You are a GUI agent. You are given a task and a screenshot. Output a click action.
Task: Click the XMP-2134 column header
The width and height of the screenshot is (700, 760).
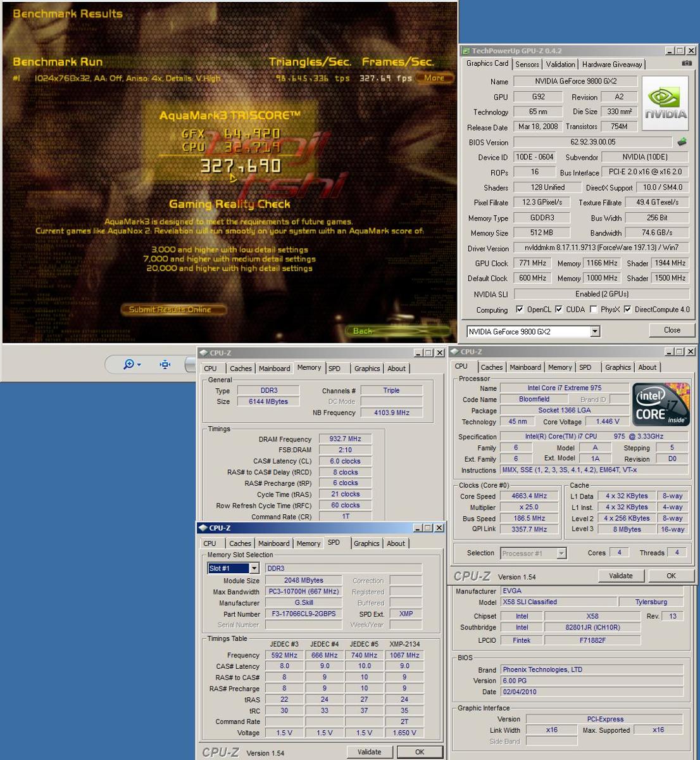click(x=404, y=644)
